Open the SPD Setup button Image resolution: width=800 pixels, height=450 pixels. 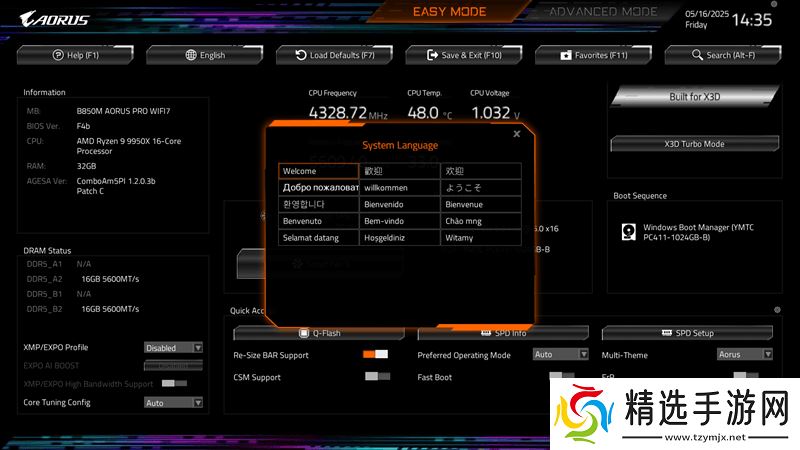(x=687, y=332)
